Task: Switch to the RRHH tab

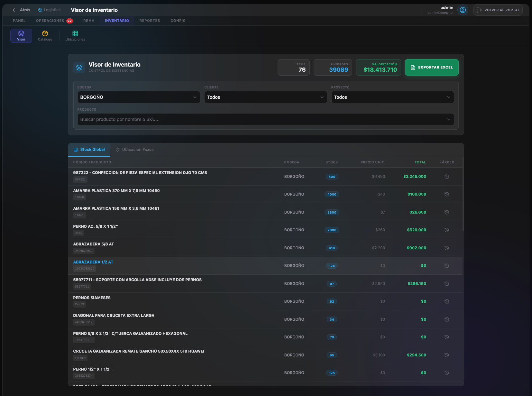Action: point(89,21)
